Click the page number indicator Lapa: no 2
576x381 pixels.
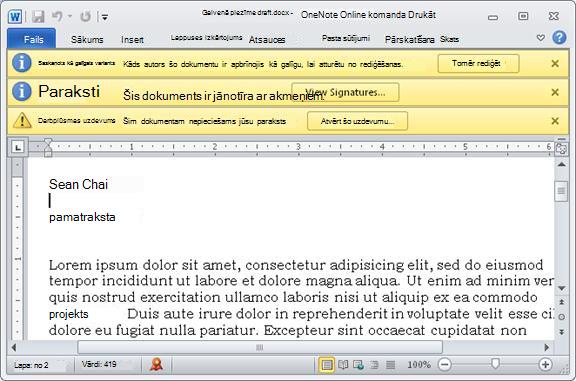[31, 365]
